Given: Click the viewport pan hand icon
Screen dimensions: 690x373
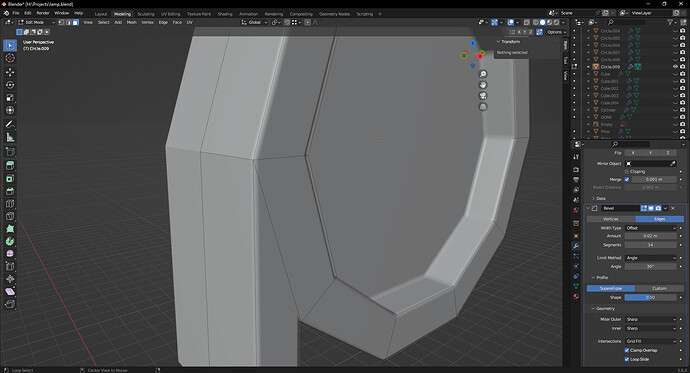Looking at the screenshot, I should click(x=483, y=85).
